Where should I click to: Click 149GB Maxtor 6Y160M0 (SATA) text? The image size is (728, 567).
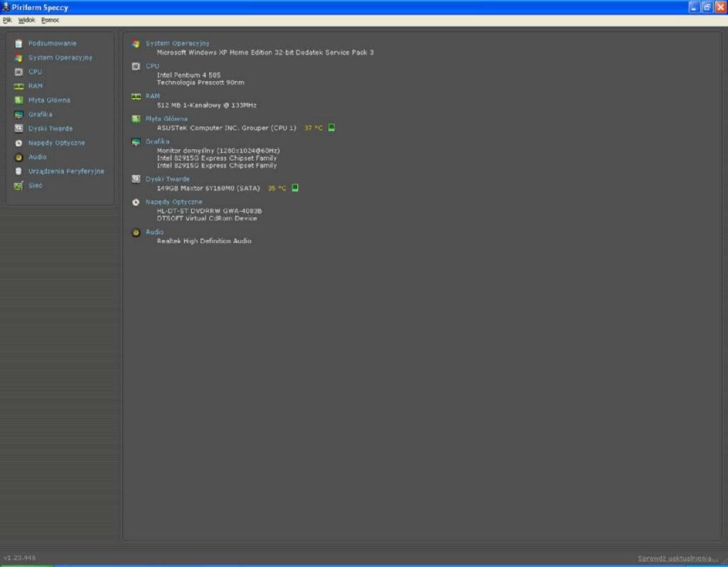point(208,188)
